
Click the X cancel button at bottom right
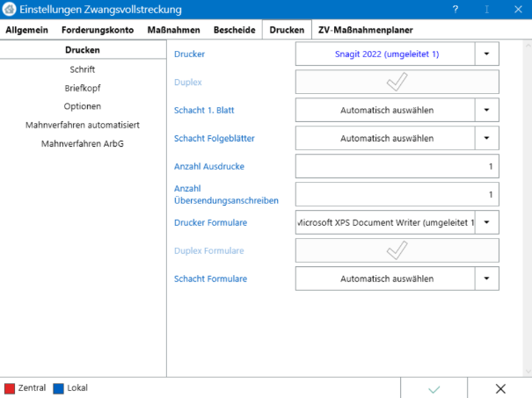tap(499, 387)
